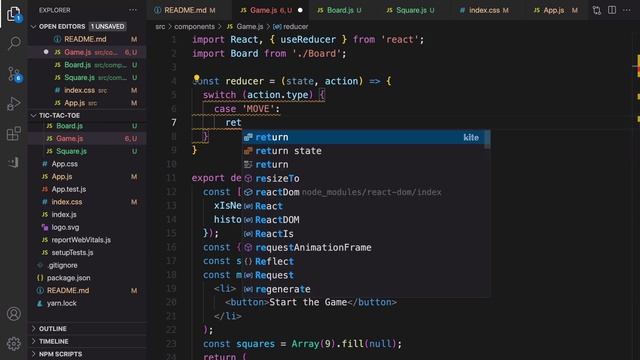Accept the 'return' kite suggestion
Screen dimensions: 640x360
pyautogui.click(x=363, y=137)
